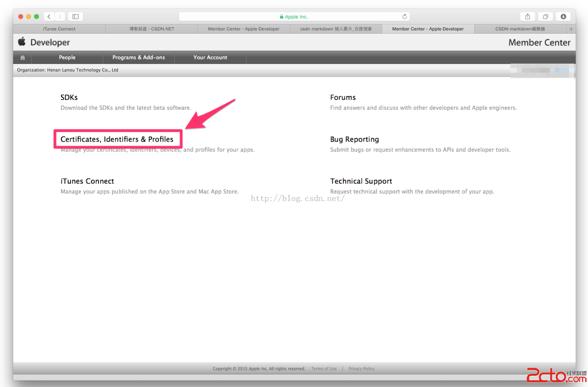
Task: Click the 'Find answers and discuss' description
Action: pos(424,107)
